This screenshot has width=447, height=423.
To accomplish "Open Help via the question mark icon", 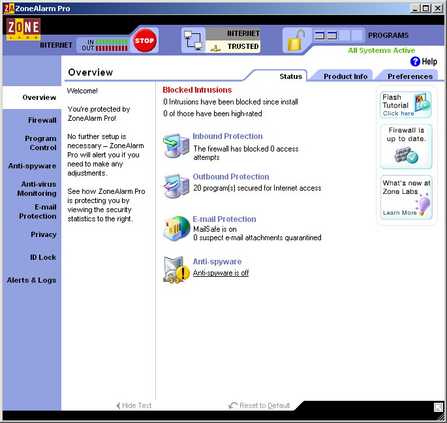I will (415, 62).
